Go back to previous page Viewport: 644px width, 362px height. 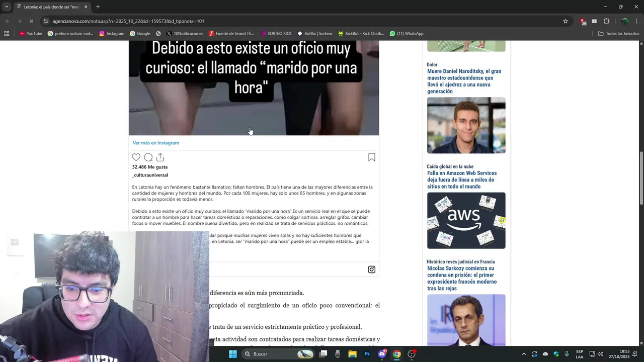[x=7, y=21]
